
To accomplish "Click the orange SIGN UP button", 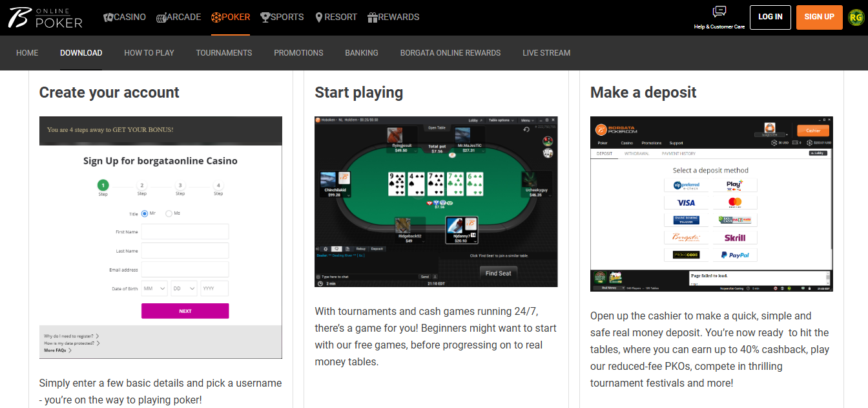I will pos(820,17).
